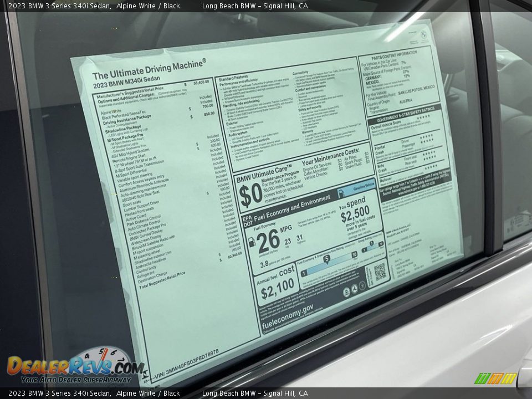The width and height of the screenshot is (532, 399).
Task: Click the 23 city MPG value
Action: click(x=288, y=241)
